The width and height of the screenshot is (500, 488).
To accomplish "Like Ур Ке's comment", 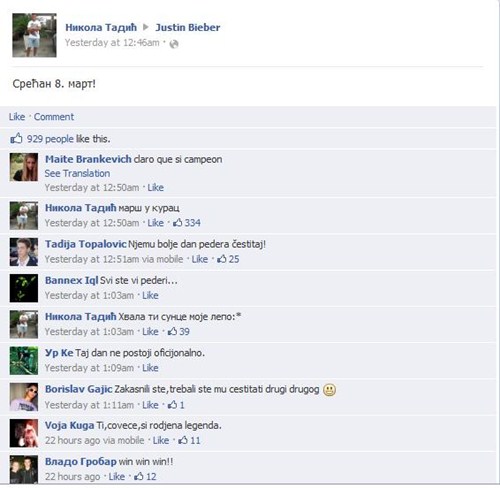I will (150, 368).
